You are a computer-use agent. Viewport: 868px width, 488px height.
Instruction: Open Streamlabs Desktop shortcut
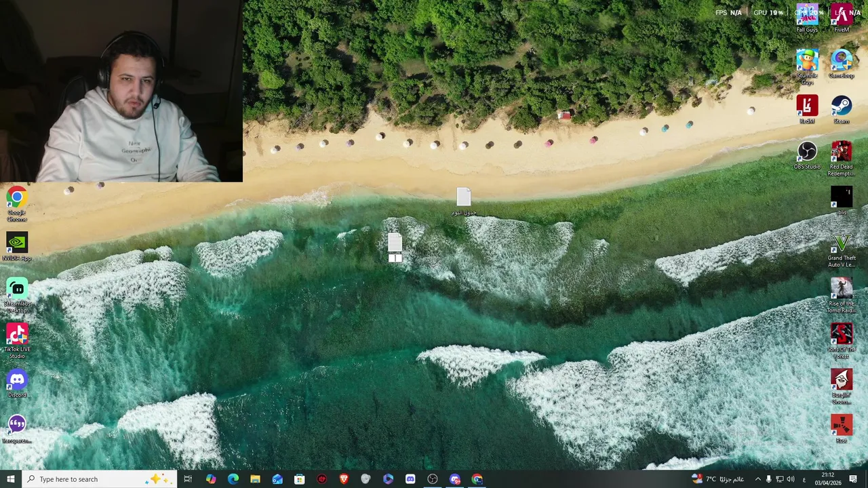(17, 296)
